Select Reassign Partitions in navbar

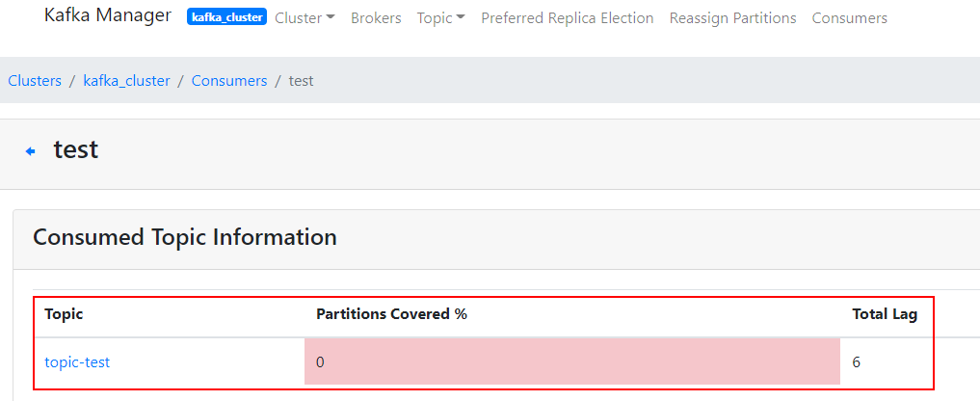pos(732,18)
